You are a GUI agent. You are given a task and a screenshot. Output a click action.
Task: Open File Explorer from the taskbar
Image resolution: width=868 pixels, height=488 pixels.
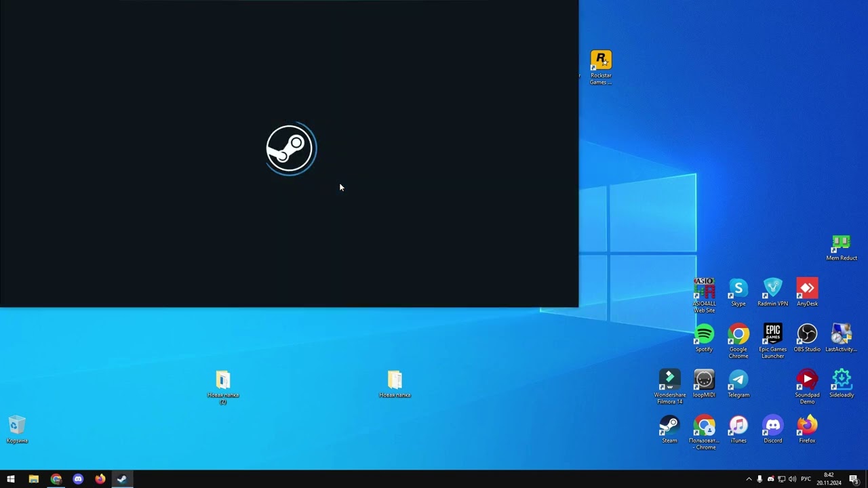pos(33,479)
